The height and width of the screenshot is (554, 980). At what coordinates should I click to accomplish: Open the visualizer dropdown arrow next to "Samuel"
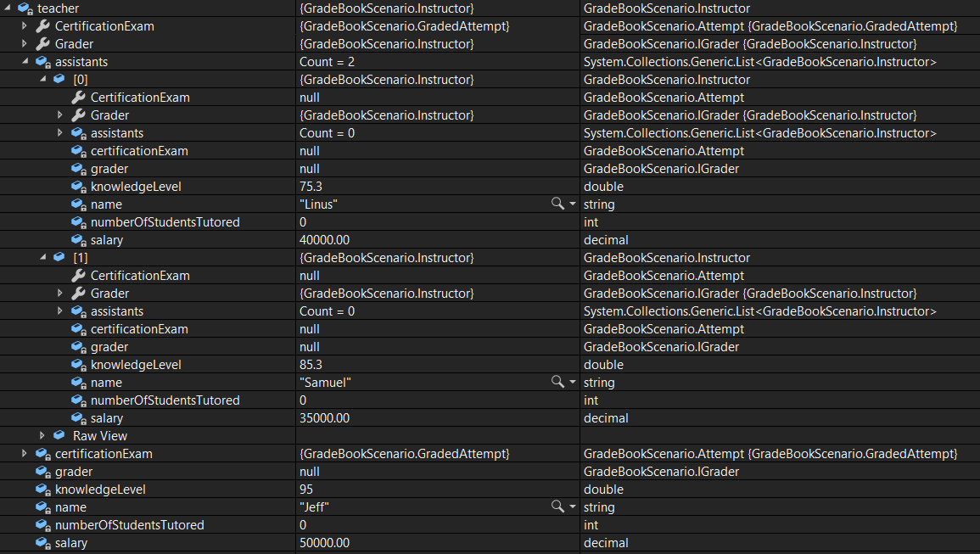click(573, 382)
